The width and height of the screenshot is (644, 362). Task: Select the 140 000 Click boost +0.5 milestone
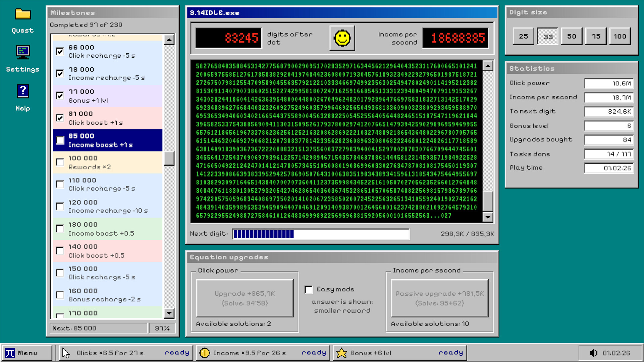(x=108, y=251)
